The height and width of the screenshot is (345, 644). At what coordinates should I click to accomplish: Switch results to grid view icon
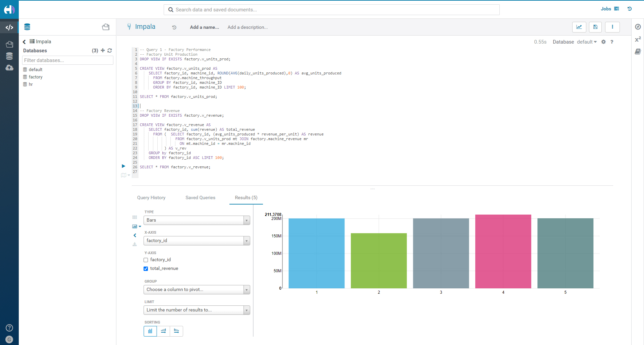135,217
